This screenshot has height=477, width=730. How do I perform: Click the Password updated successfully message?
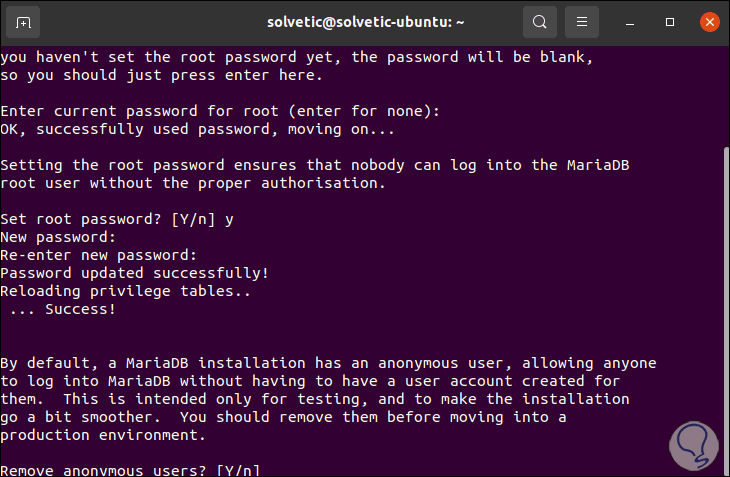tap(134, 273)
